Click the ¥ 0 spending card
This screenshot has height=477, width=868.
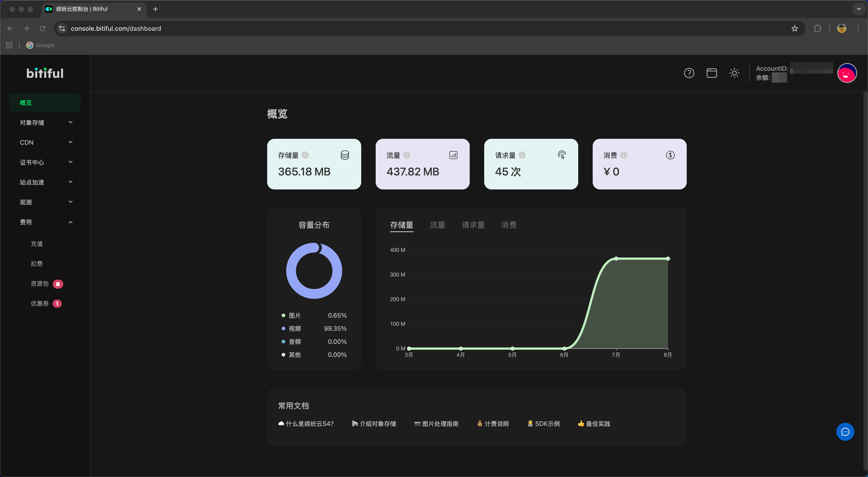tap(639, 164)
